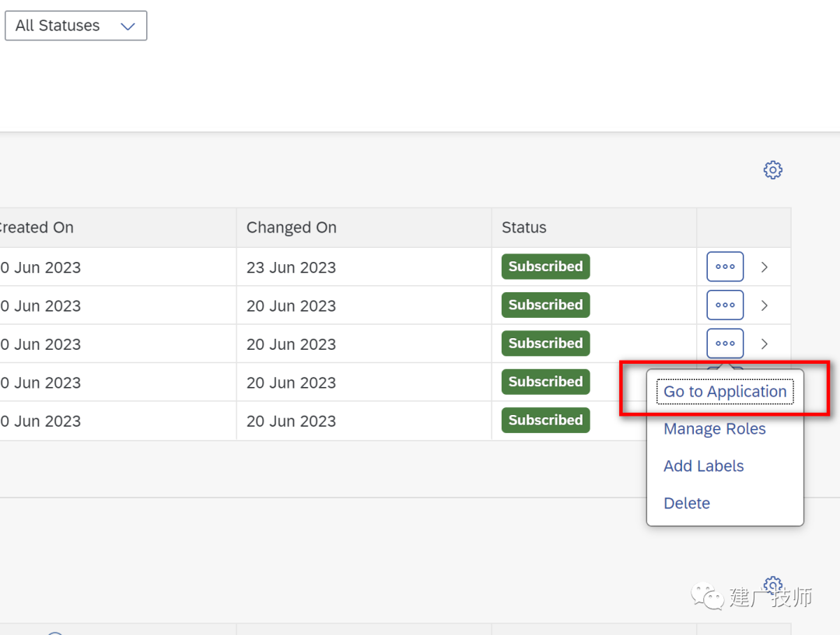
Task: Click Subscribed status in the fifth row
Action: coord(545,420)
